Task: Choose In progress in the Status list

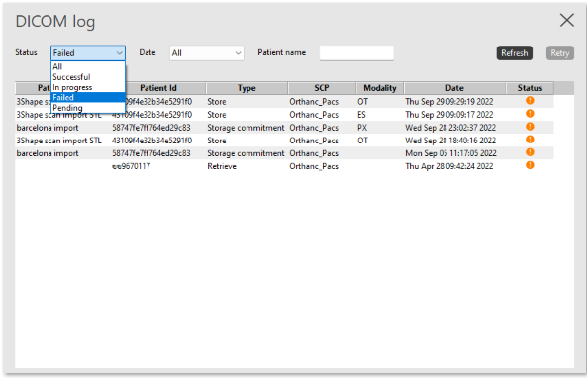Action: point(88,87)
